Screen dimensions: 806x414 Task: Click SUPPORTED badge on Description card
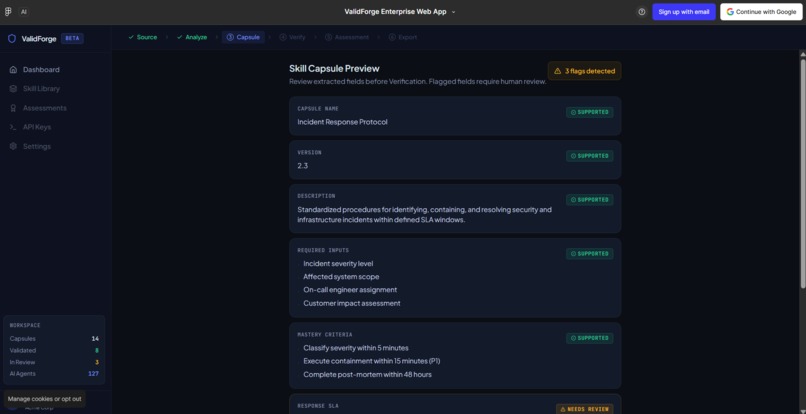pos(590,200)
